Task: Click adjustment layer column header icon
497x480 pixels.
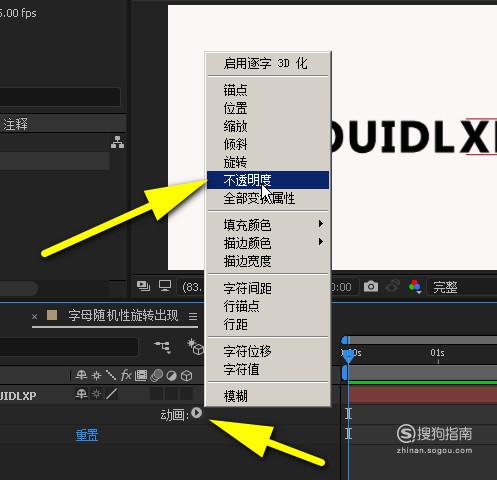Action: pyautogui.click(x=171, y=376)
